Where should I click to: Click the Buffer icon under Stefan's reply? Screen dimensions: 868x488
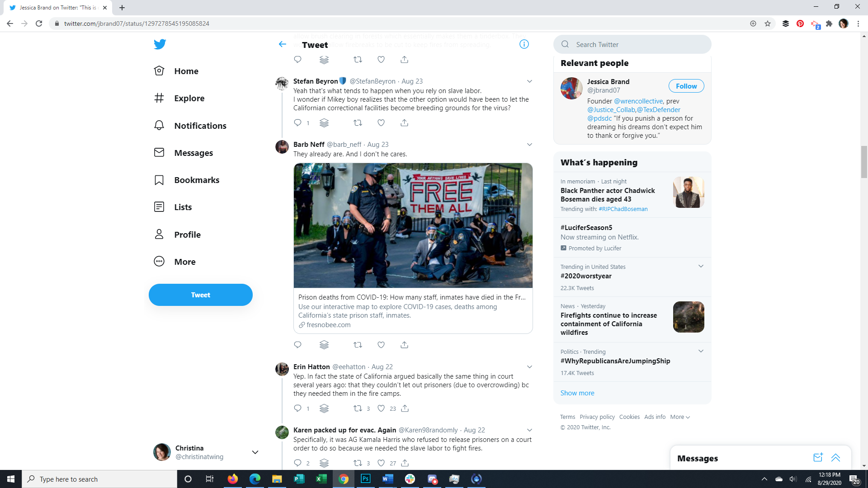[324, 123]
